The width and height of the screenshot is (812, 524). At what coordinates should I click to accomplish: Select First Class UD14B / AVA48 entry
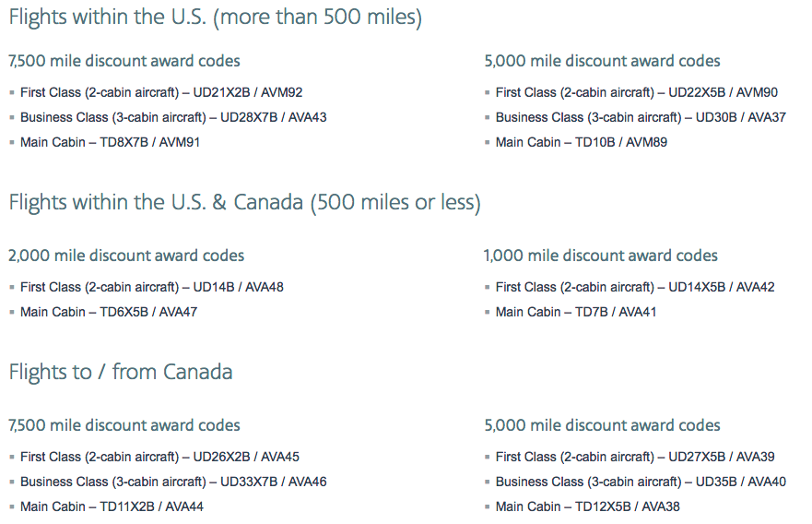152,287
